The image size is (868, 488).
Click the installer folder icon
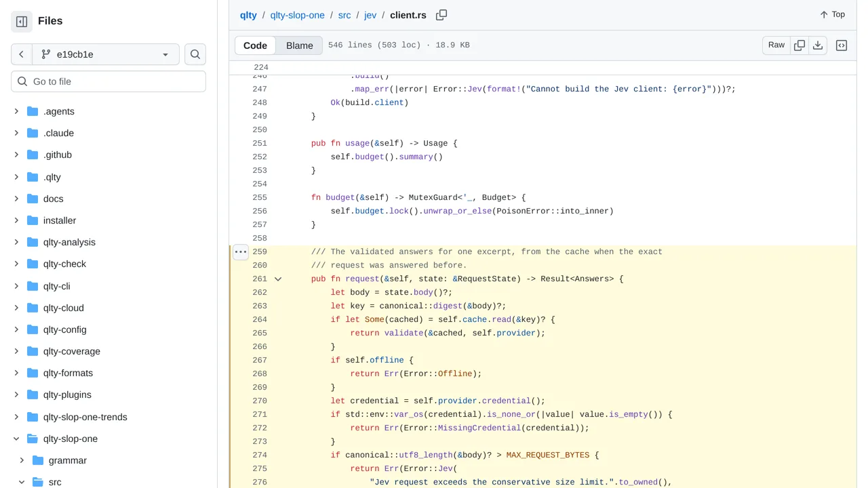coord(33,220)
